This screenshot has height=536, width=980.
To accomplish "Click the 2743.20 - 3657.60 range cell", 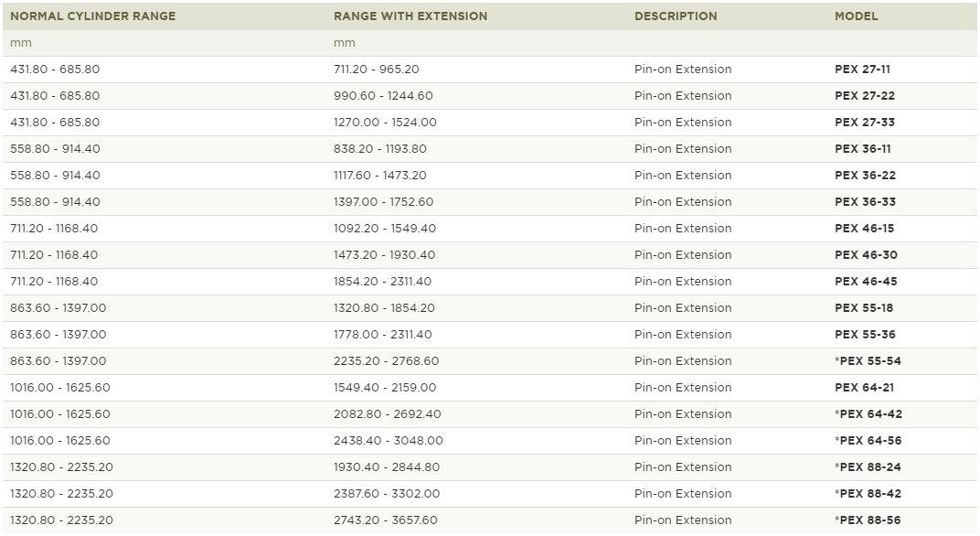I will click(385, 520).
